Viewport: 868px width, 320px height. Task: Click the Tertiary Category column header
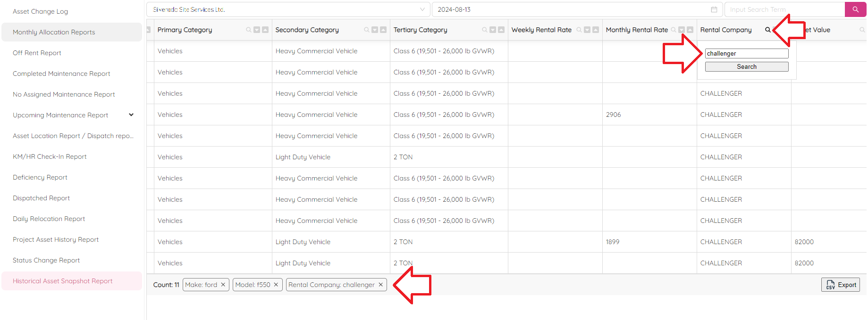[420, 30]
